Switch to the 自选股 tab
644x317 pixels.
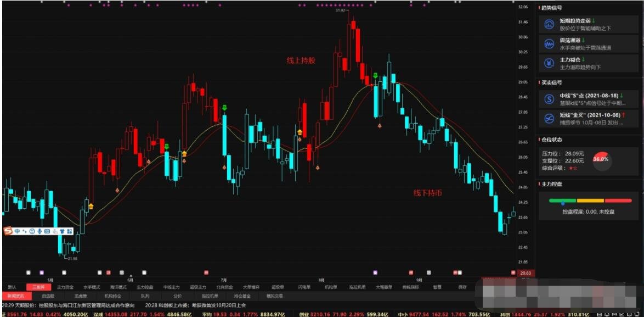48,295
